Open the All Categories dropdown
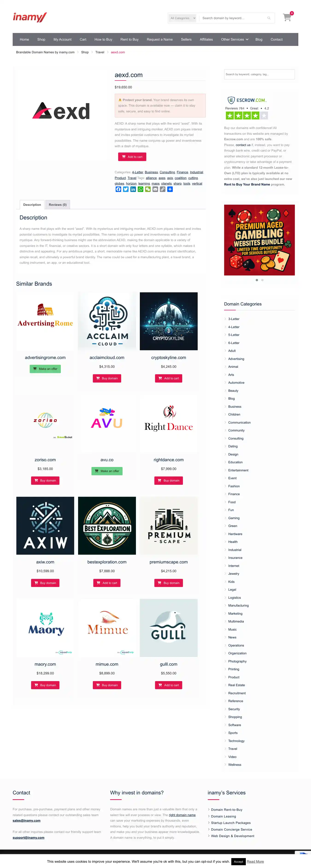The height and width of the screenshot is (868, 311). (x=182, y=18)
